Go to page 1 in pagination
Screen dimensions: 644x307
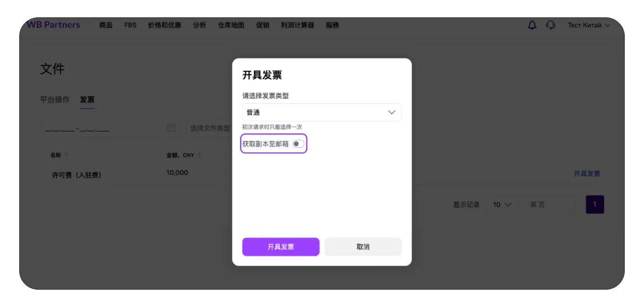point(595,205)
